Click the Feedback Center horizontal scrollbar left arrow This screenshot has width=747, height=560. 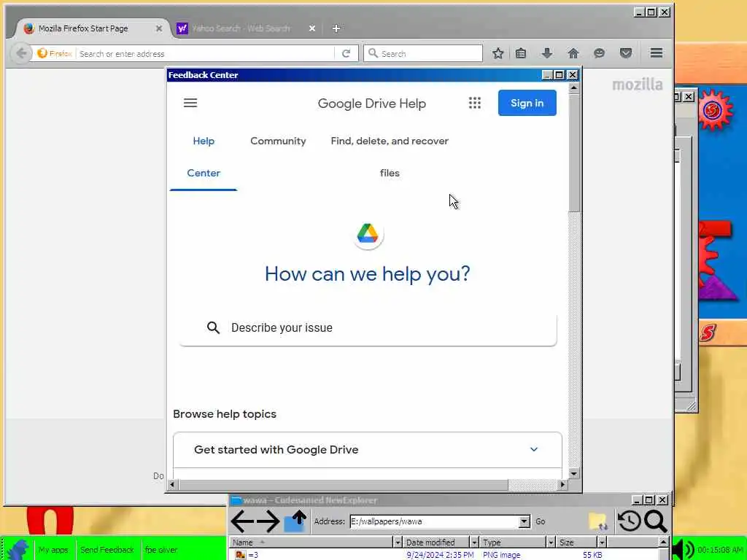click(172, 485)
